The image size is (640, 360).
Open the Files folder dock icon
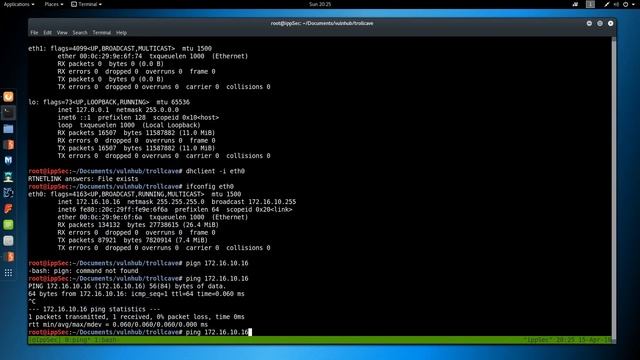[x=8, y=129]
